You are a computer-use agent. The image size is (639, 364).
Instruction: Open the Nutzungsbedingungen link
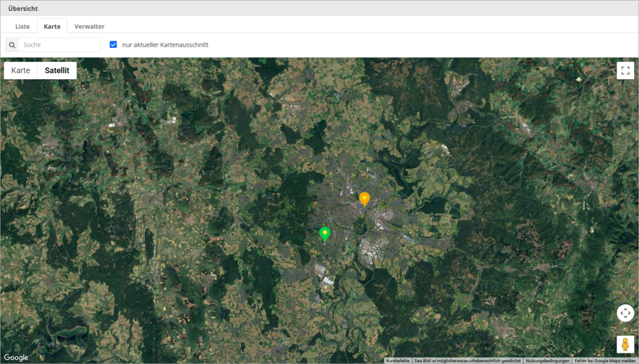tap(547, 361)
